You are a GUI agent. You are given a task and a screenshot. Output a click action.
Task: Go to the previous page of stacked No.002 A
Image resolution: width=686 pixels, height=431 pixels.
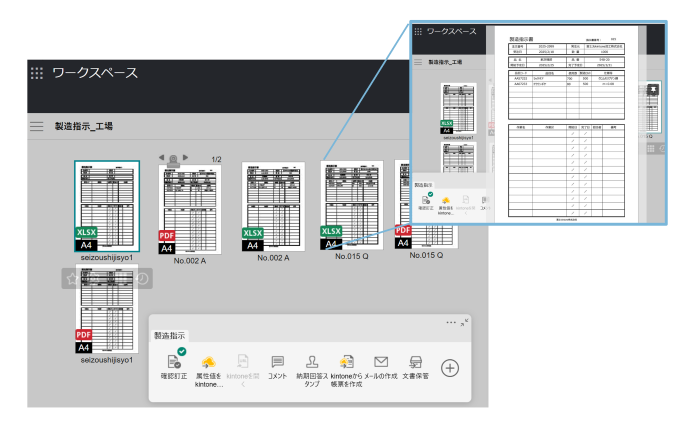pos(162,158)
